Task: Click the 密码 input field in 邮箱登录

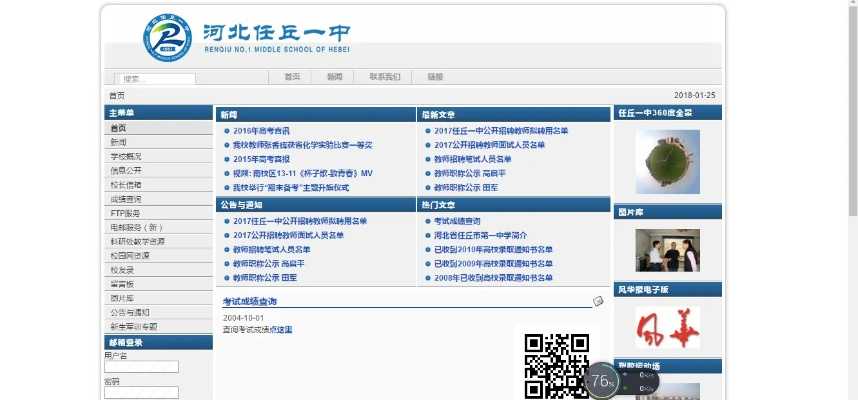Action: (x=141, y=392)
